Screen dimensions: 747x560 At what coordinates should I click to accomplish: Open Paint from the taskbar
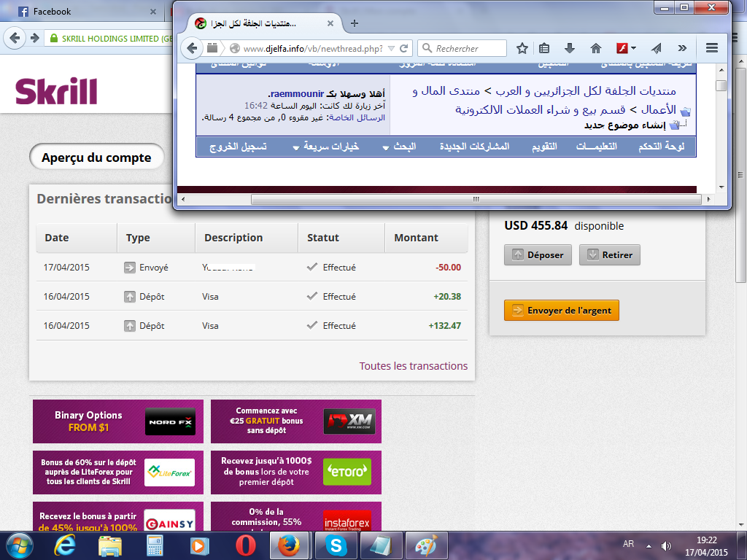click(426, 545)
